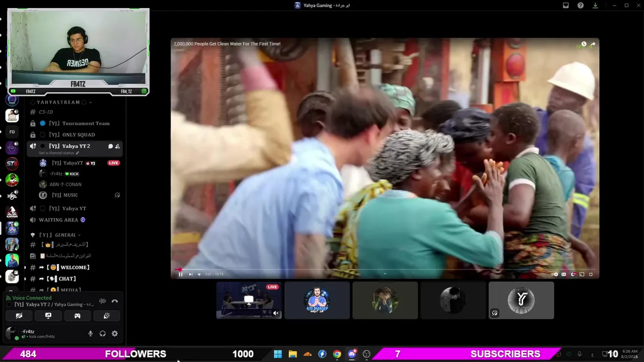Screen dimensions: 644x362
Task: Open chat for Yahya YT 2 voice channel
Action: pyautogui.click(x=110, y=146)
